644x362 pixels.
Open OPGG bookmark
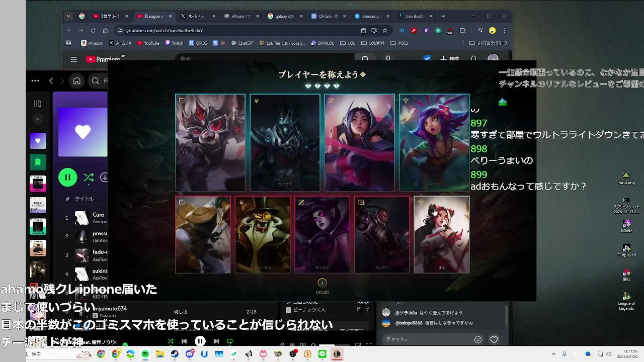click(x=198, y=43)
